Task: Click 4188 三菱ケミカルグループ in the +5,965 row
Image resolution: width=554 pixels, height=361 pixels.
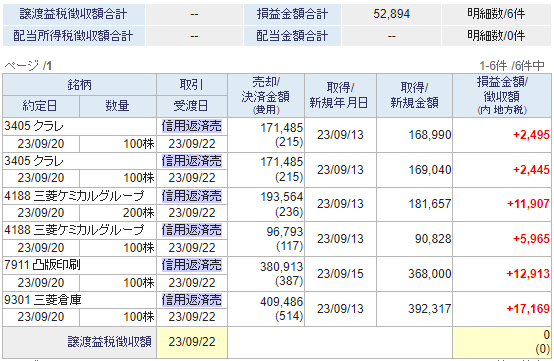Action: (74, 230)
